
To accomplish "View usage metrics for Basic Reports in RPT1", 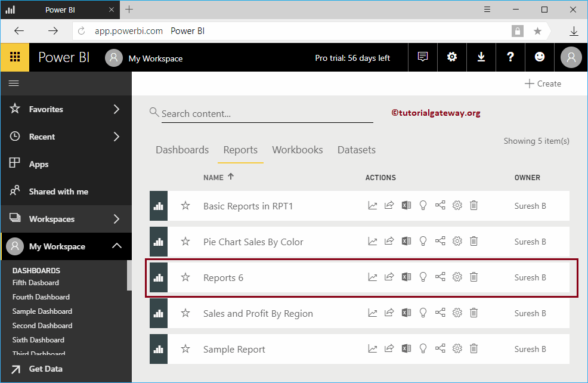I will 372,206.
